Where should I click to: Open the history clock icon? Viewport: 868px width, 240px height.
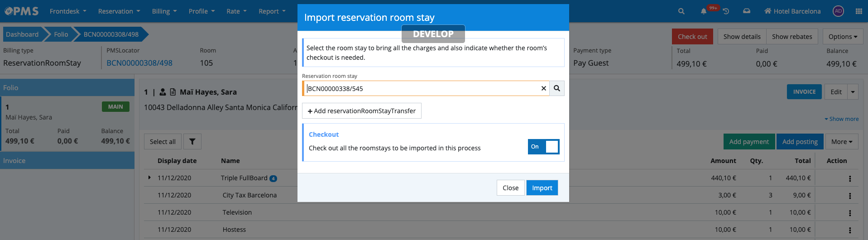coord(726,11)
